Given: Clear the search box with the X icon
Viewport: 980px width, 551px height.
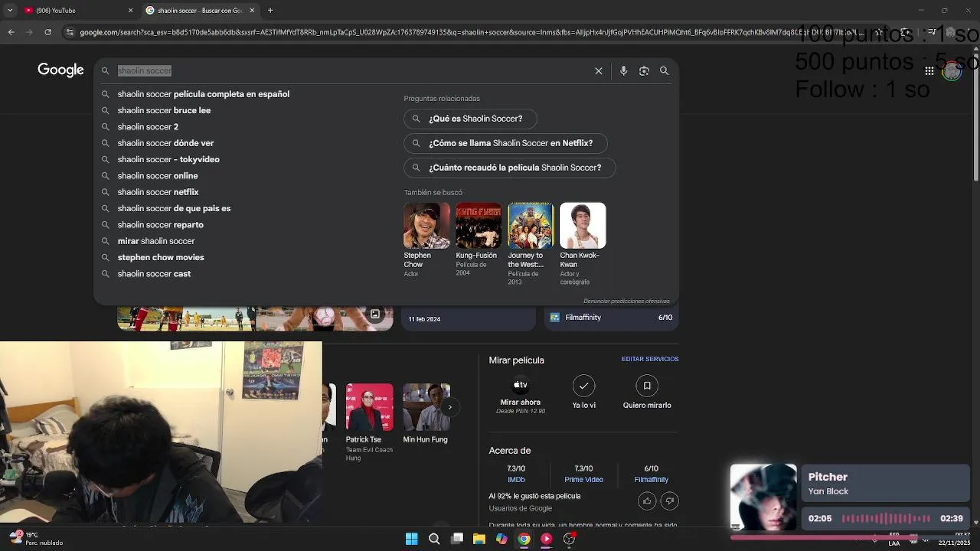Looking at the screenshot, I should (599, 70).
